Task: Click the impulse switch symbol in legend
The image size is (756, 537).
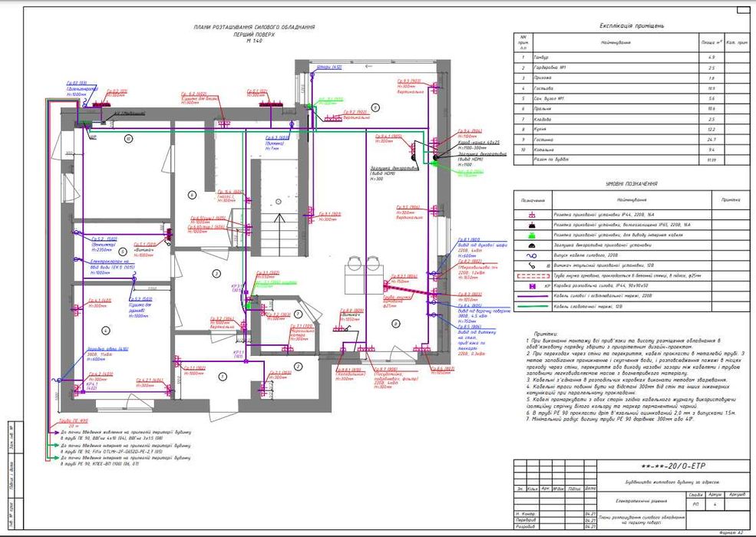Action: [533, 265]
